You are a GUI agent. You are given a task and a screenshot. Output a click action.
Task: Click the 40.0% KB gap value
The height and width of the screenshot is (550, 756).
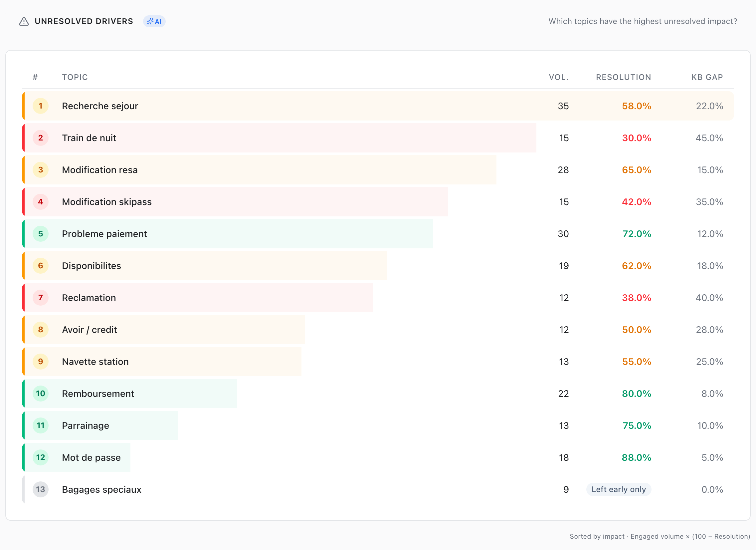[x=709, y=298]
